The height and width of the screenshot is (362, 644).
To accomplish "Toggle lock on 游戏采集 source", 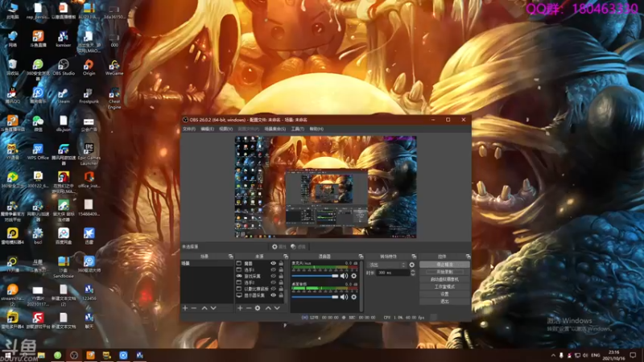I will (281, 276).
